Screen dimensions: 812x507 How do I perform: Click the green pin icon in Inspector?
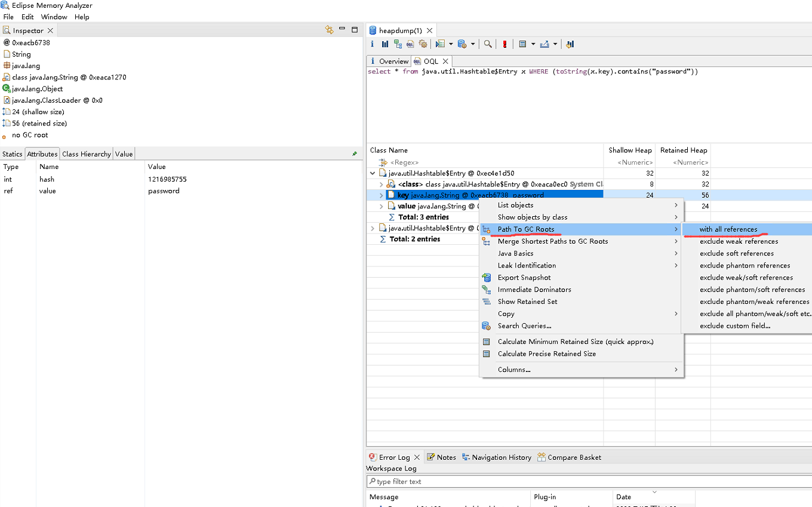tap(355, 154)
